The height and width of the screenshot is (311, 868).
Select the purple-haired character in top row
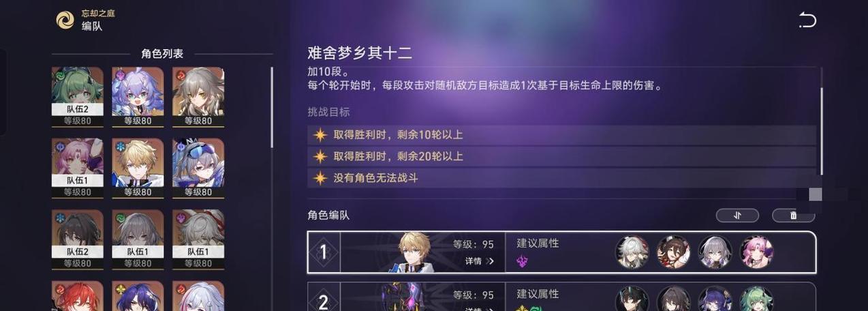138,96
